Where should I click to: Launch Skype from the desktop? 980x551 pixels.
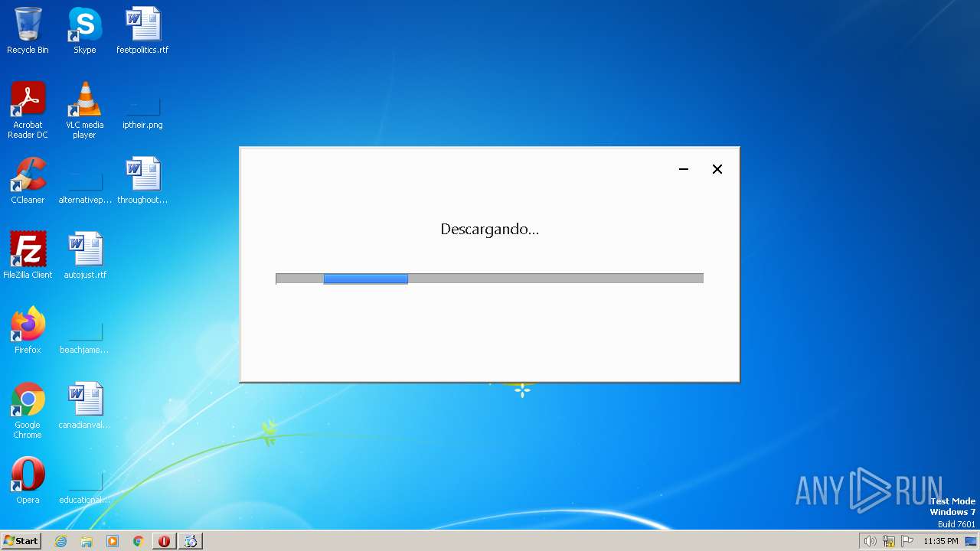click(x=84, y=31)
